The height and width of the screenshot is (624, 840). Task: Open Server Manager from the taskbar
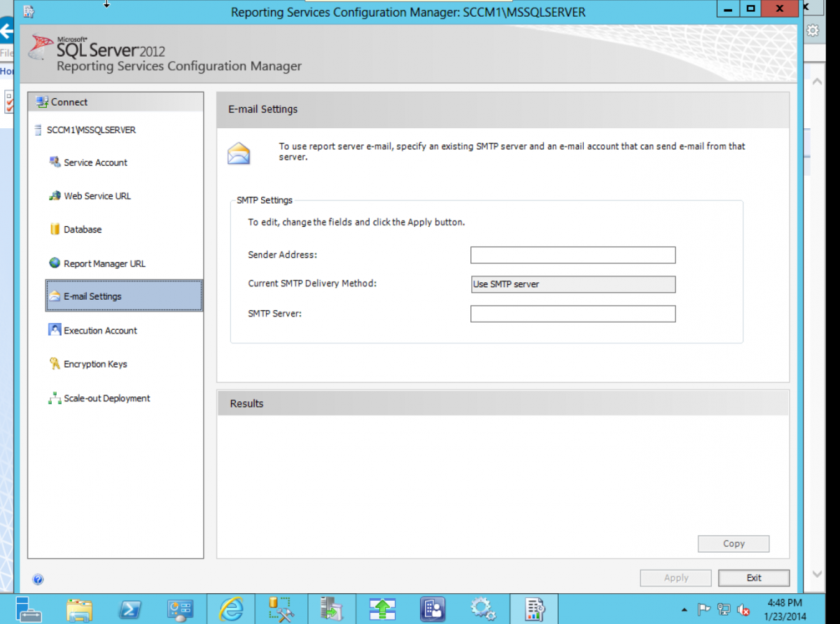30,609
